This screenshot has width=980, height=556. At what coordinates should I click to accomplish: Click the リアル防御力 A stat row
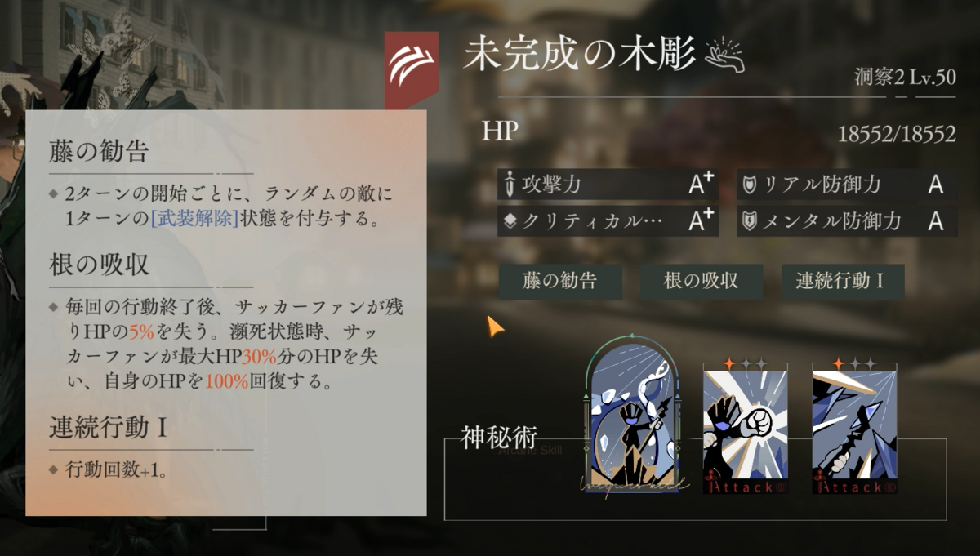point(847,185)
